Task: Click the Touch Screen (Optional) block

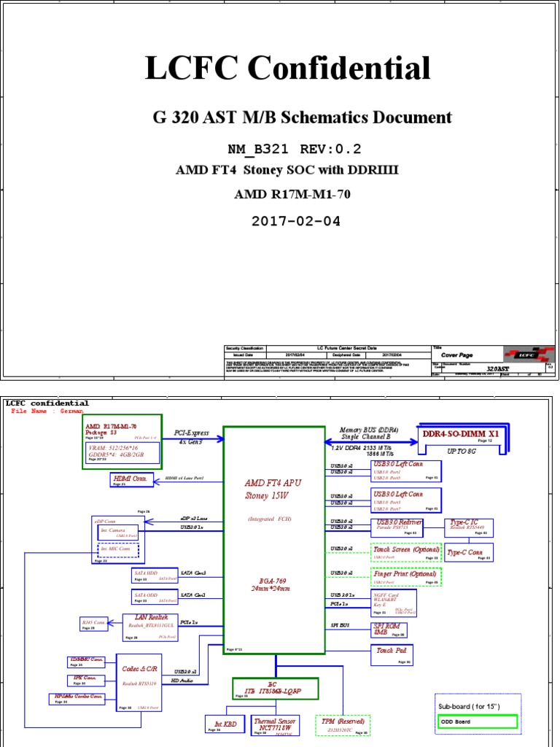Action: click(x=406, y=552)
